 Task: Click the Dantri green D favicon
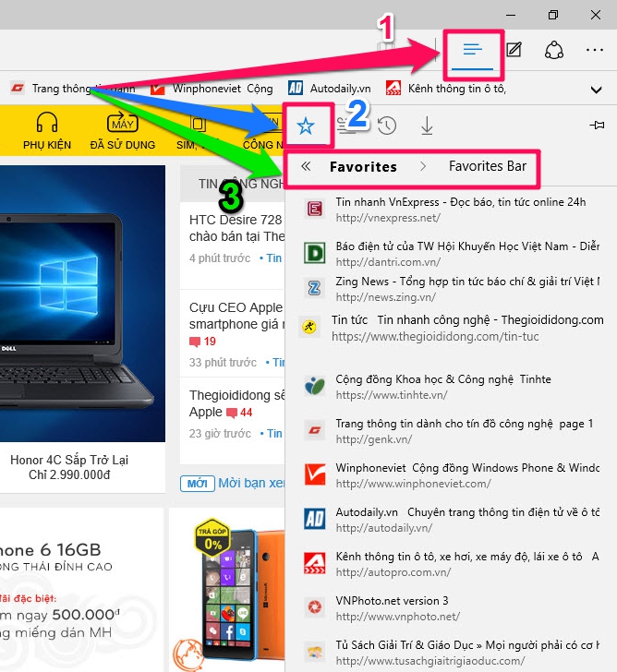coord(315,253)
